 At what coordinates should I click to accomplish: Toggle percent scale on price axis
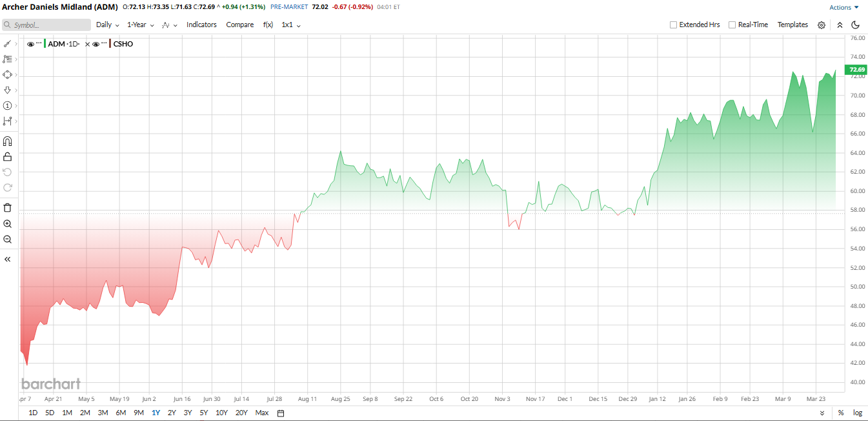pyautogui.click(x=841, y=413)
